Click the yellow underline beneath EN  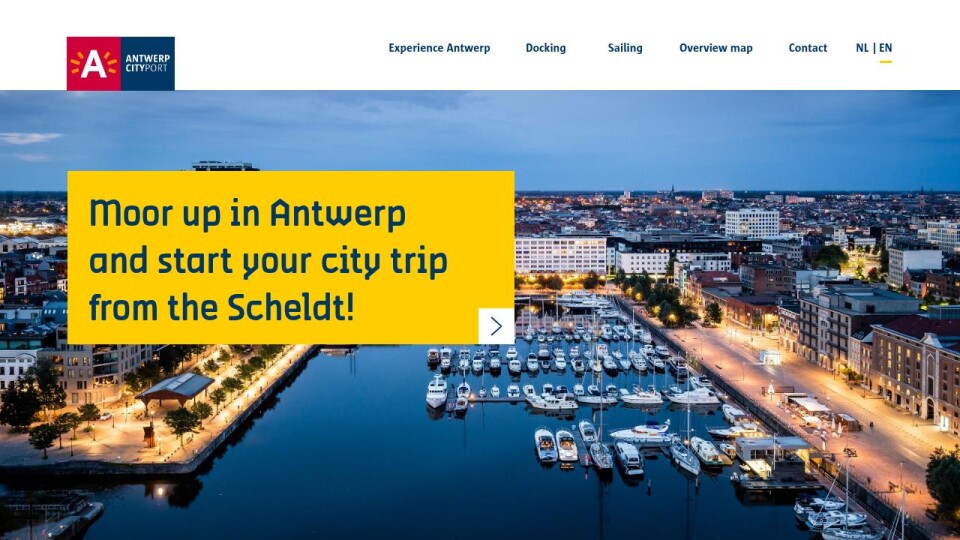pyautogui.click(x=885, y=61)
